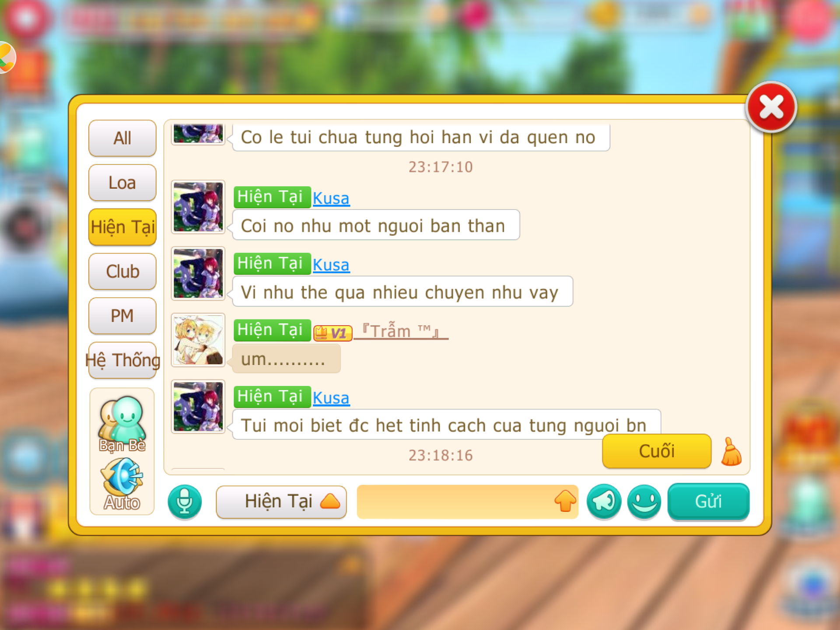
Task: Expand the Hiện Tại channel dropdown
Action: click(x=281, y=502)
